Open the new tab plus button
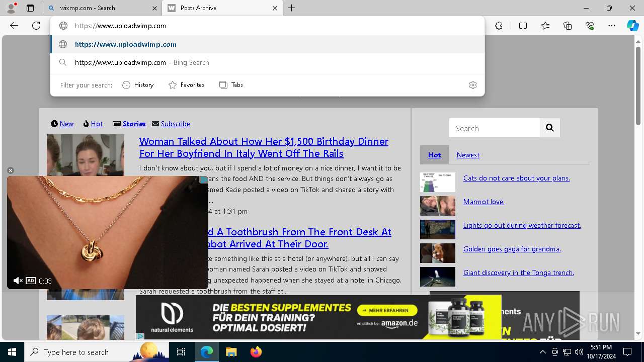 (x=292, y=8)
